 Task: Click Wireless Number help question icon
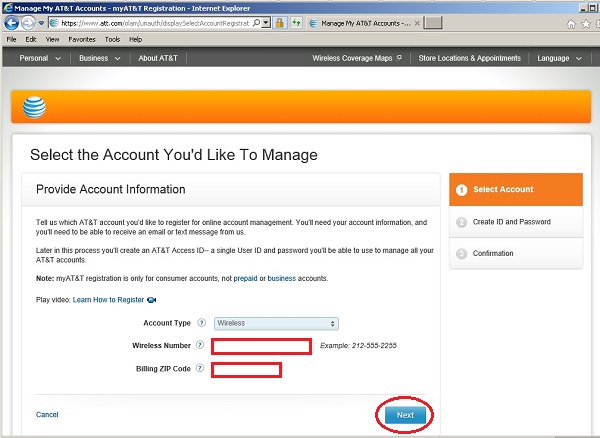click(200, 345)
